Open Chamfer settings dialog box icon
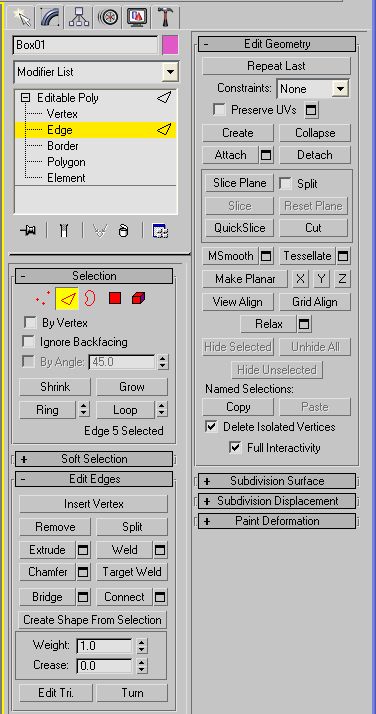 tap(83, 572)
